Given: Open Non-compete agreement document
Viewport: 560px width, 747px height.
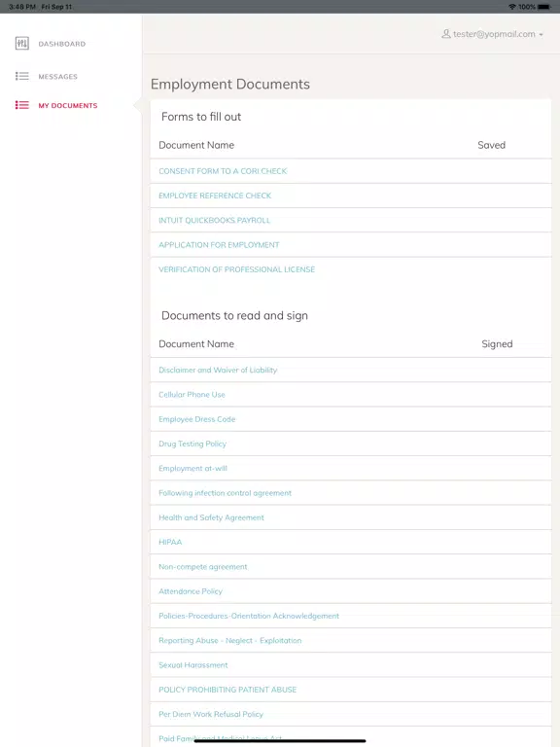Looking at the screenshot, I should [203, 567].
